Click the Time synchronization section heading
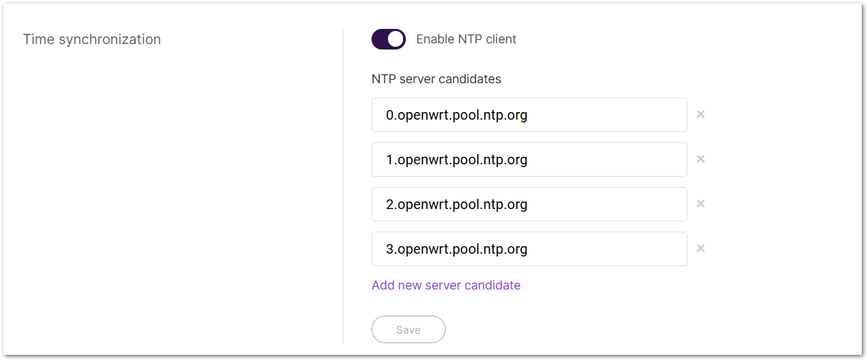The width and height of the screenshot is (868, 361). 92,39
